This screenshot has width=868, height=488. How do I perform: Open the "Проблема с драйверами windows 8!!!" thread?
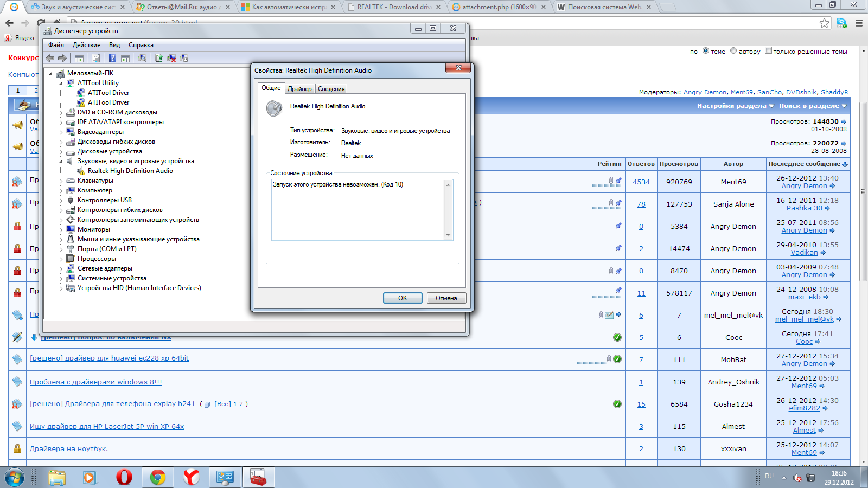tap(96, 382)
